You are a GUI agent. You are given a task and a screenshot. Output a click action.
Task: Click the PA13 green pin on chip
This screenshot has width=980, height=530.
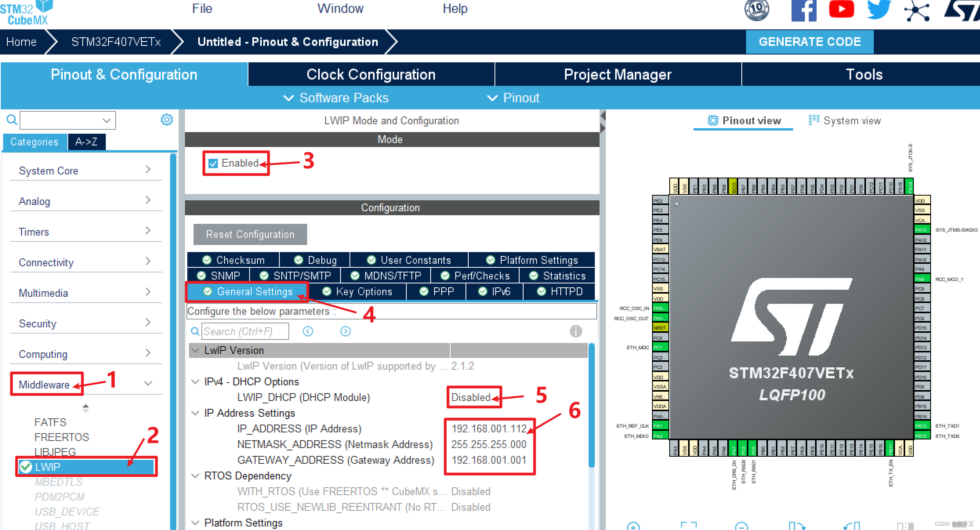[922, 230]
